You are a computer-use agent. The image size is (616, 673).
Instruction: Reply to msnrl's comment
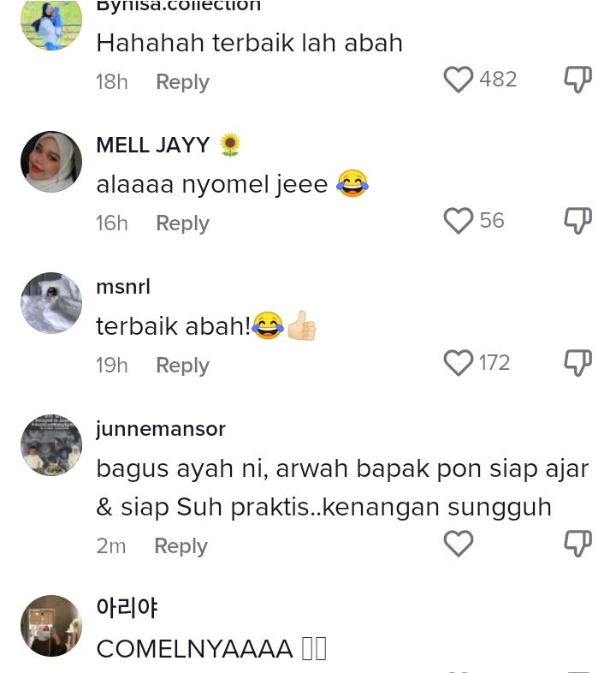[x=183, y=366]
